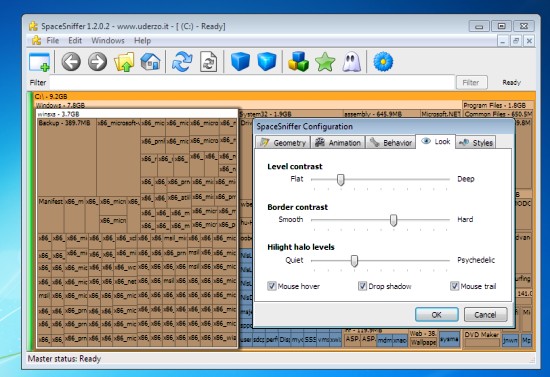This screenshot has height=377, width=550.
Task: Click the Home house icon
Action: pos(150,62)
